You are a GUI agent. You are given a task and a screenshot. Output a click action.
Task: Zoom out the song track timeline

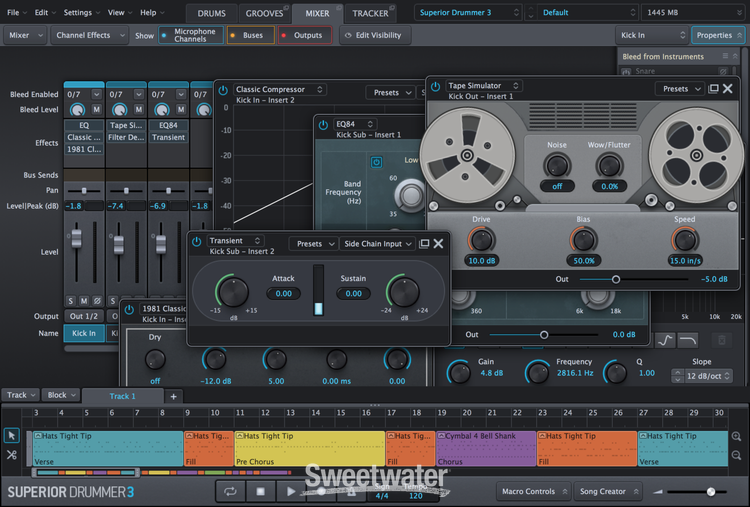(x=737, y=456)
